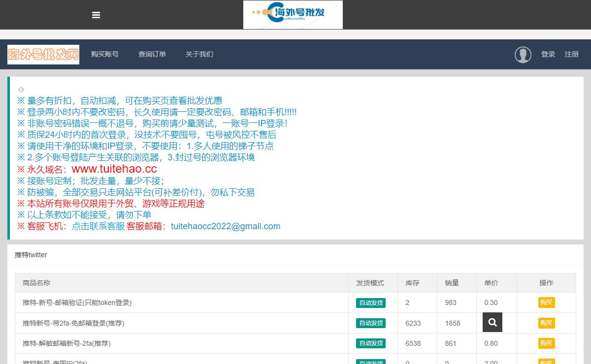Open the 查询订单 menu item
Viewport: 591px width, 364px height.
[x=152, y=54]
